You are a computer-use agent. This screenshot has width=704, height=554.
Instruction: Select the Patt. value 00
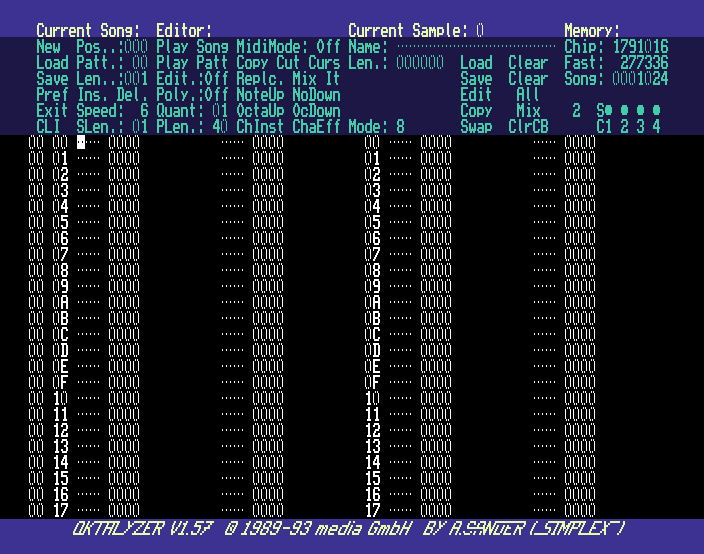coord(140,63)
